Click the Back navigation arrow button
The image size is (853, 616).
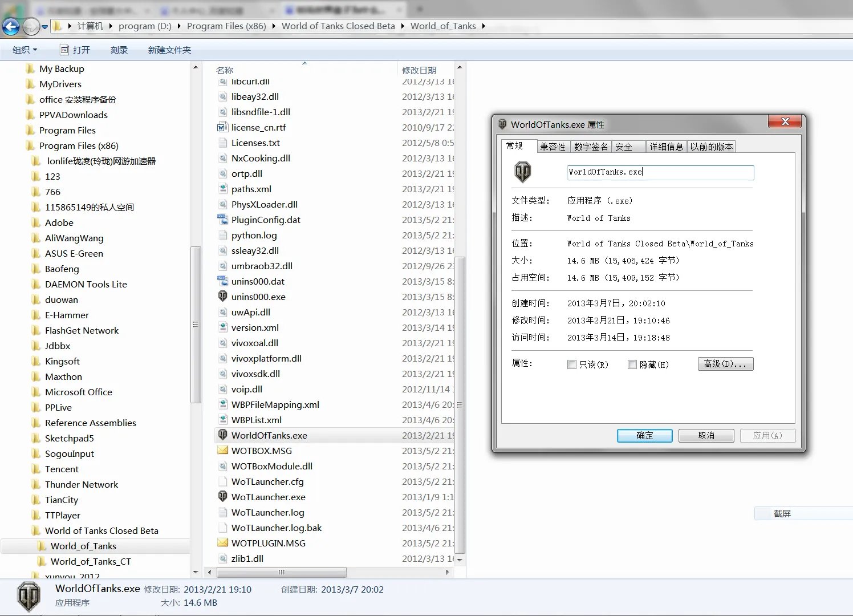[x=11, y=26]
